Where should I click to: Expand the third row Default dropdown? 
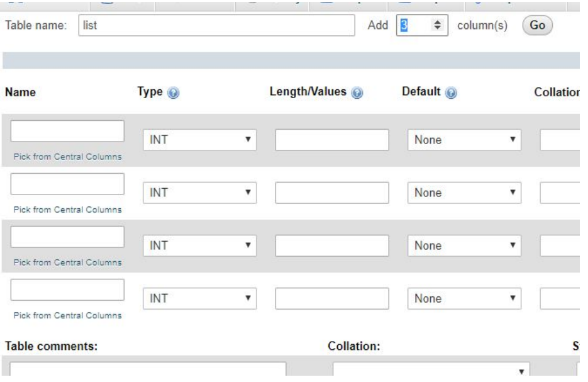pos(464,246)
